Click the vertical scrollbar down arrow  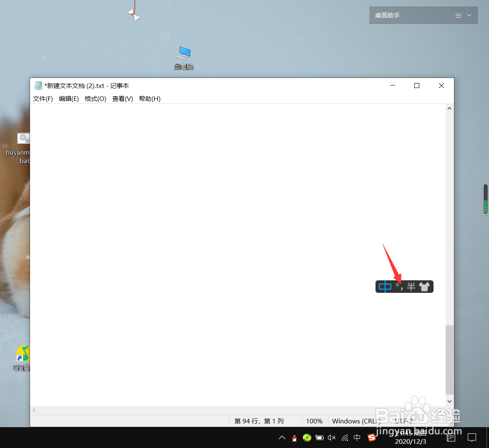pyautogui.click(x=449, y=401)
